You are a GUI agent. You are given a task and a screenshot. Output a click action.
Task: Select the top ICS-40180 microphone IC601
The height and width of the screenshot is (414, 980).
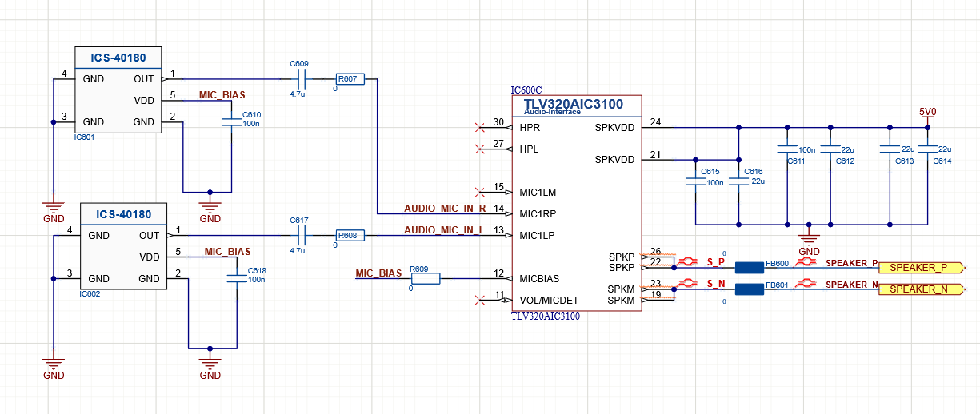pyautogui.click(x=118, y=89)
